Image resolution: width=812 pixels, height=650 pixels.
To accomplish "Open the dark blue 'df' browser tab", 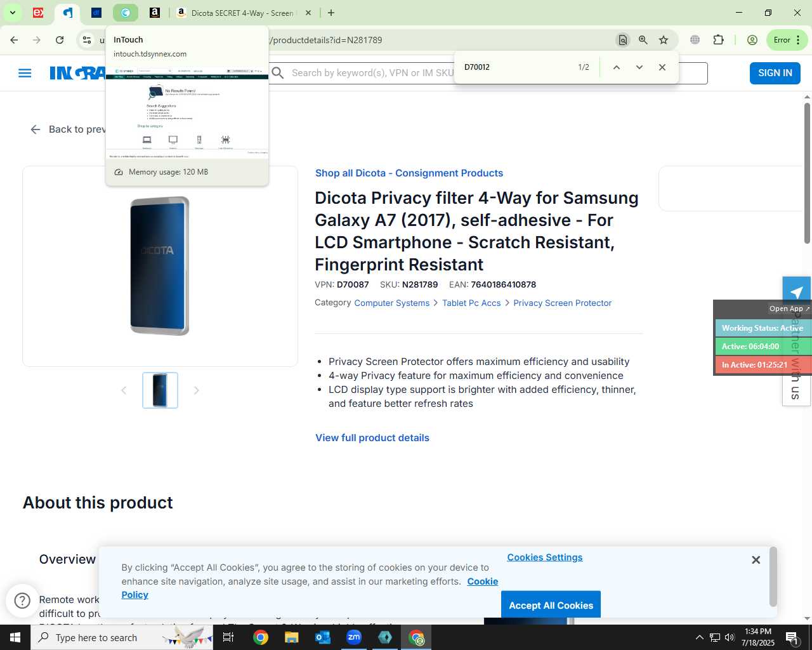I will tap(96, 13).
